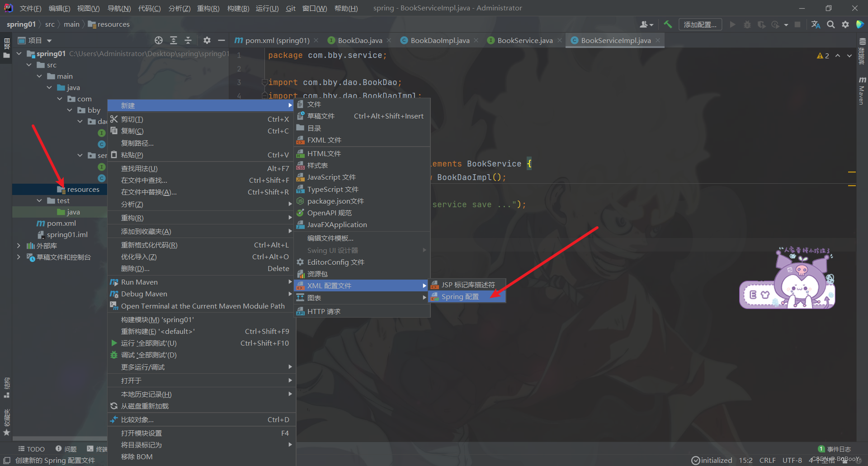Choose Run Maven in context menu

click(x=201, y=282)
